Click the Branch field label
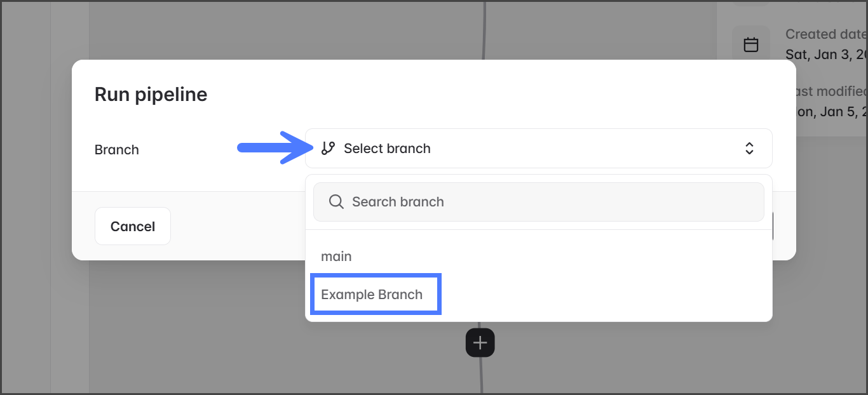 click(116, 150)
